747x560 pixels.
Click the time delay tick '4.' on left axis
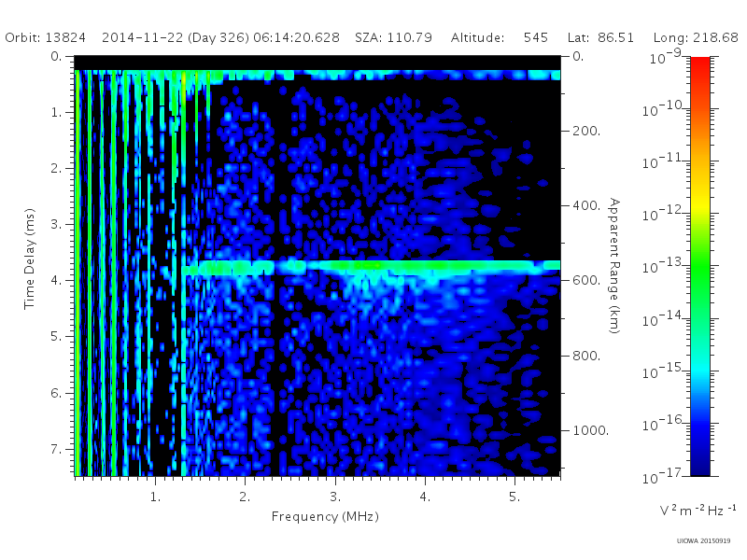[x=57, y=280]
